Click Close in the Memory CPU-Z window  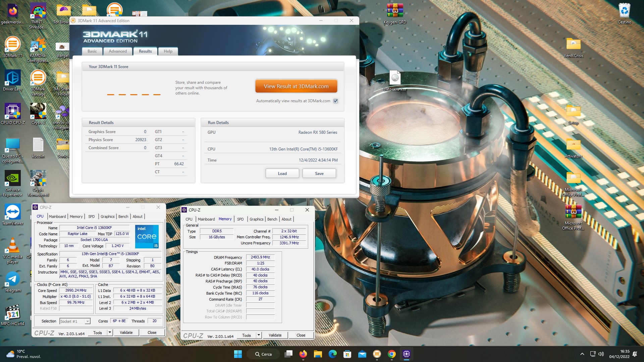[x=301, y=335]
